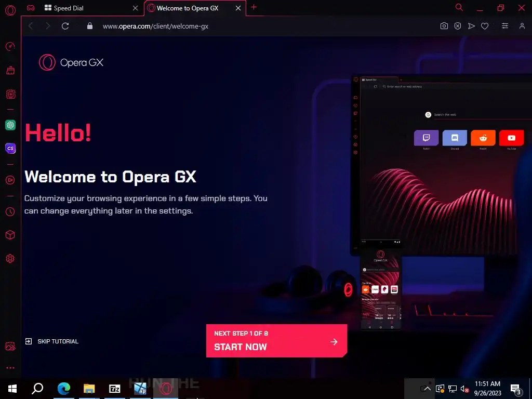Open the Windows Start menu
The width and height of the screenshot is (532, 399).
pyautogui.click(x=12, y=389)
